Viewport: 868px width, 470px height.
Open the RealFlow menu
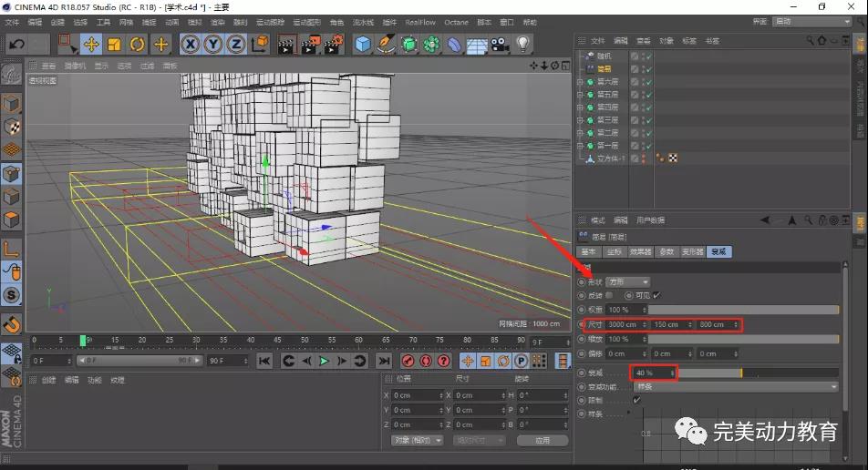pos(420,22)
